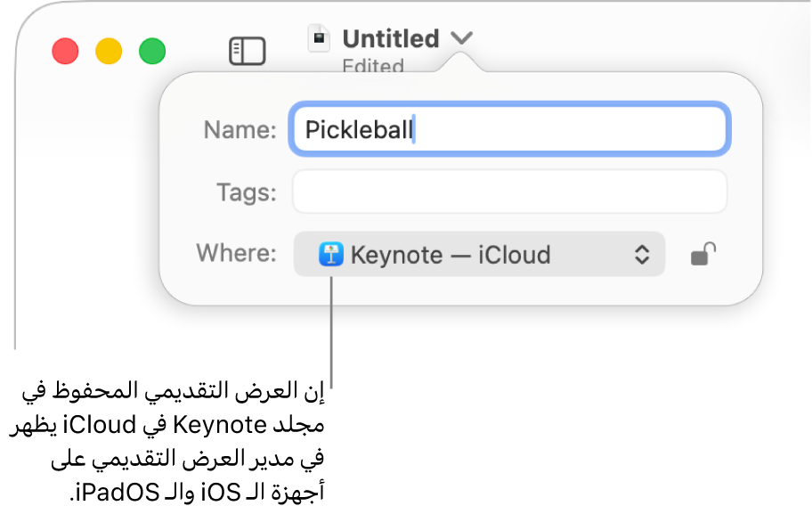Click the green full-screen window control
This screenshot has width=812, height=514.
(153, 51)
